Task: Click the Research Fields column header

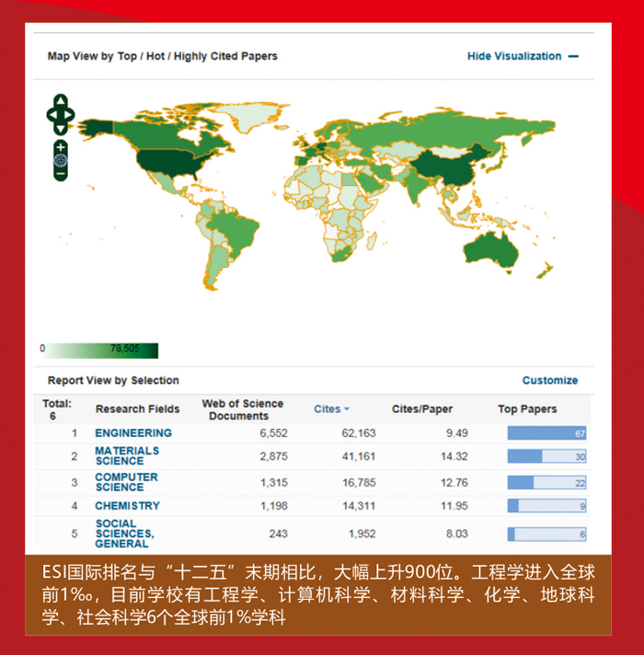Action: 137,409
